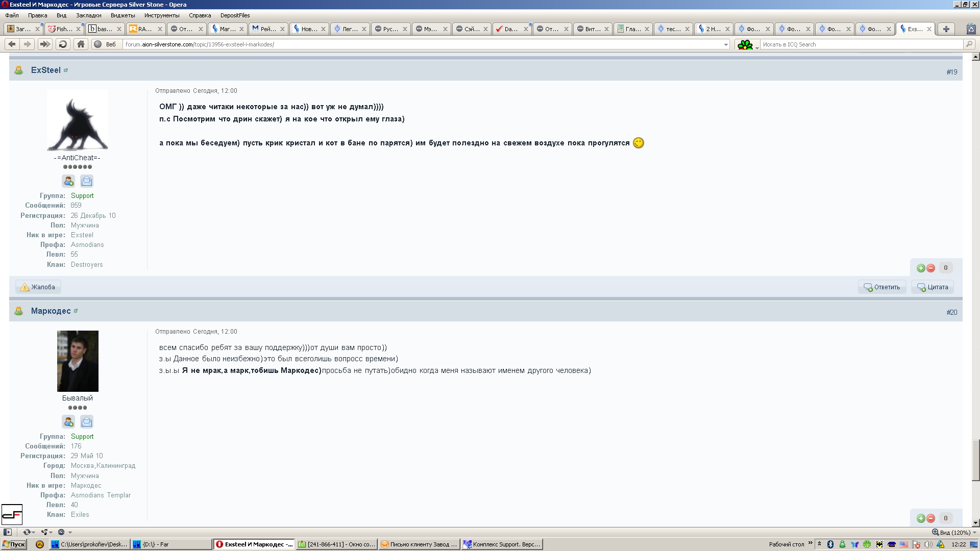Image resolution: width=980 pixels, height=551 pixels.
Task: Toggle Opera side panel button
Action: point(7,532)
